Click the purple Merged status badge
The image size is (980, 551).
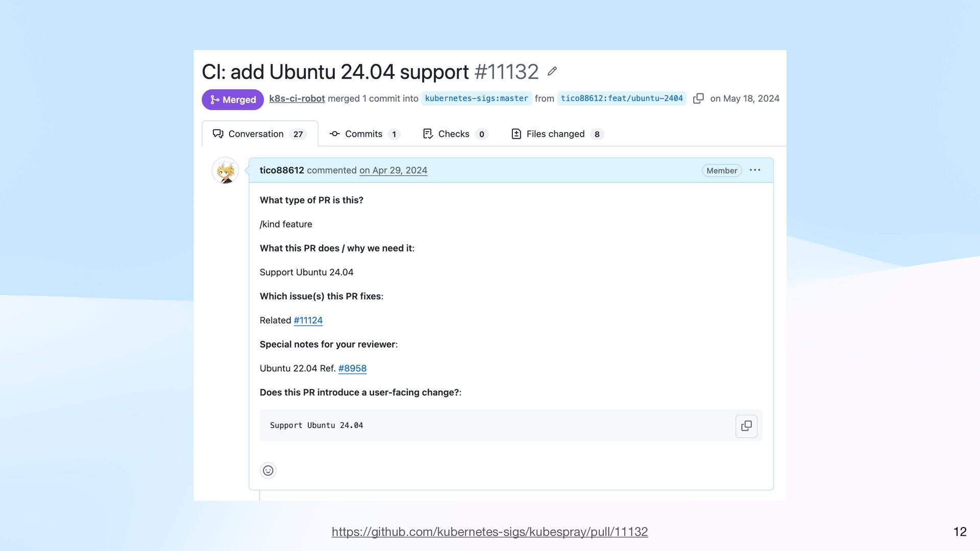(x=233, y=99)
